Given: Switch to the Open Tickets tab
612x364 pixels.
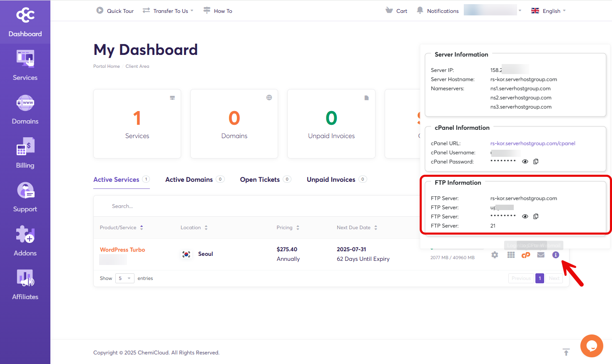Looking at the screenshot, I should coord(266,180).
